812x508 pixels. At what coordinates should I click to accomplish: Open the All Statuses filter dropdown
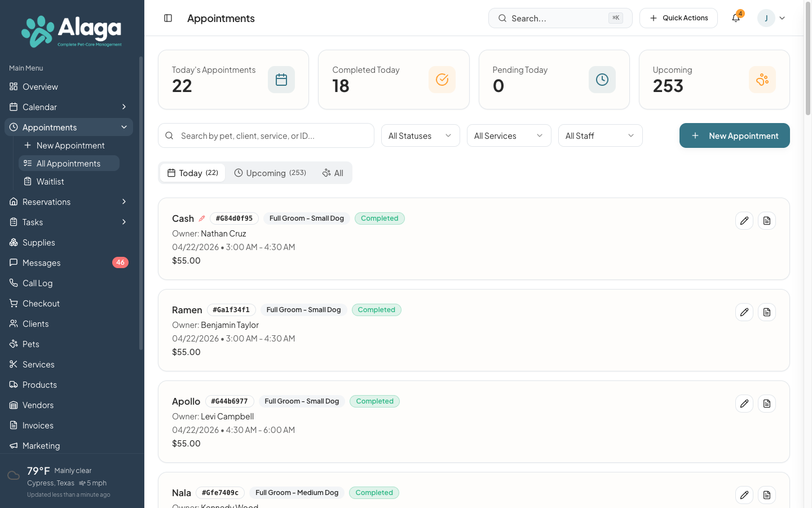421,135
